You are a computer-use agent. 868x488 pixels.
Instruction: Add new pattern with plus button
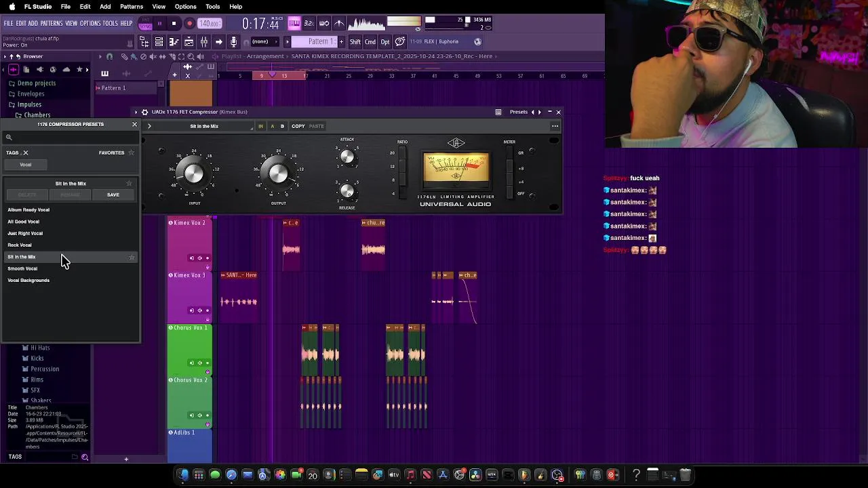tap(341, 42)
